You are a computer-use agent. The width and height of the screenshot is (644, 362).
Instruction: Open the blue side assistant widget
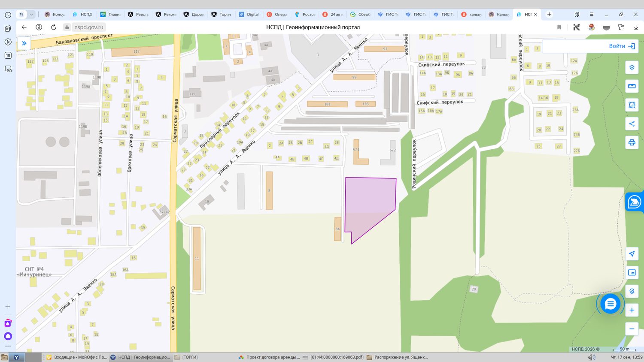tap(635, 202)
